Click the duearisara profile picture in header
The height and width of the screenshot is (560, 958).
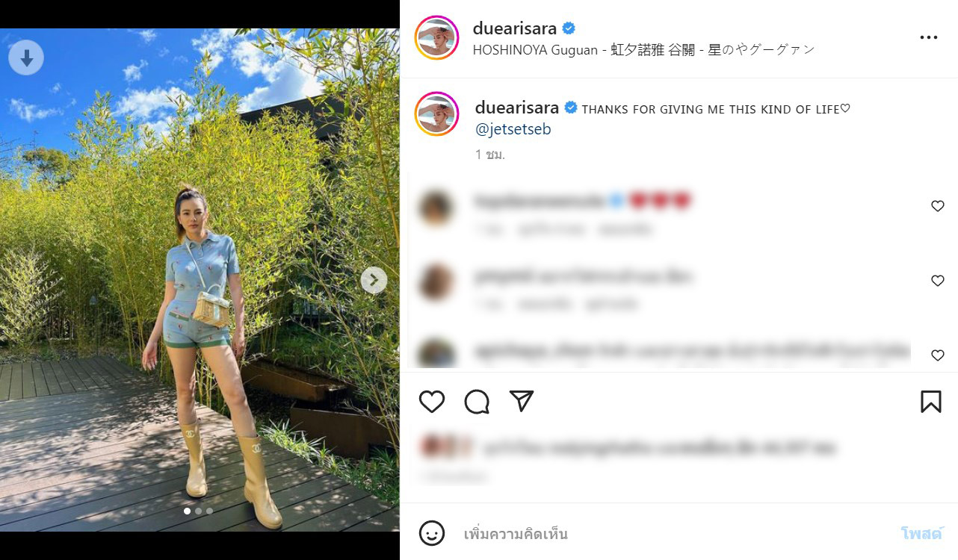pos(436,37)
